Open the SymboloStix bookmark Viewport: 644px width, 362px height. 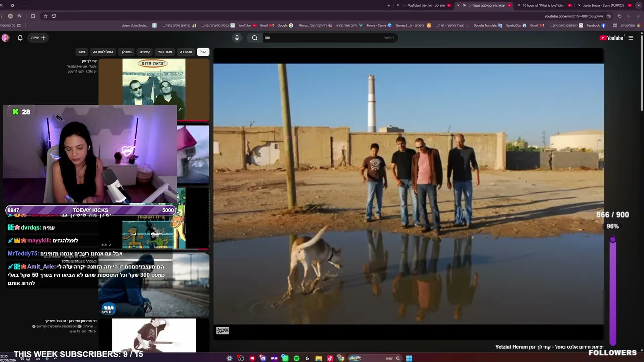pos(516,25)
